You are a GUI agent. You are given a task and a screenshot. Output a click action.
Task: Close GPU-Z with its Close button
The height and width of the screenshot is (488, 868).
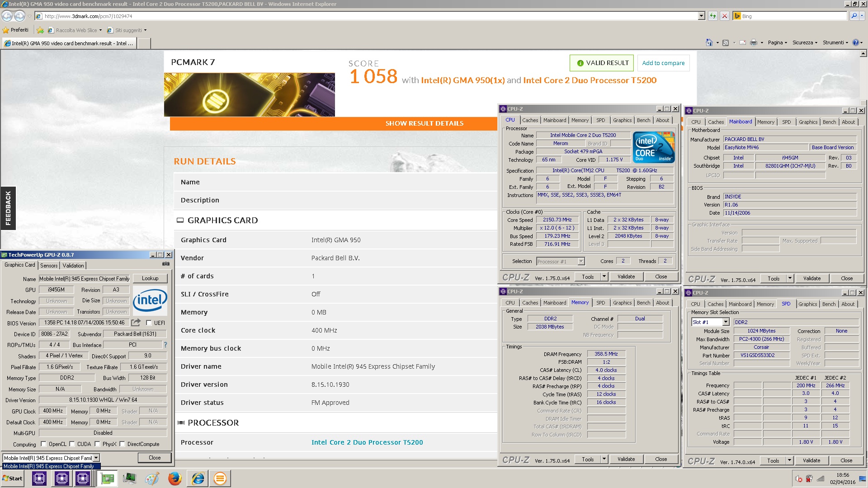click(155, 458)
